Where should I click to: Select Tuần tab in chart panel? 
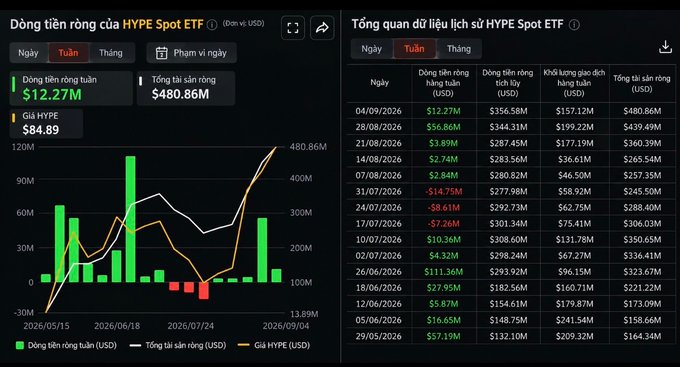click(69, 53)
